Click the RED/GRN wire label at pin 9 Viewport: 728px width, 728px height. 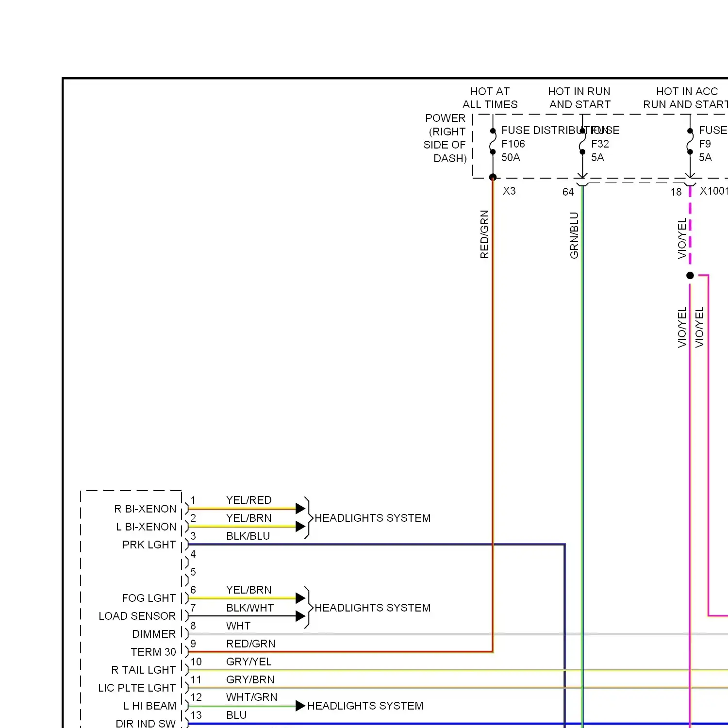(250, 644)
